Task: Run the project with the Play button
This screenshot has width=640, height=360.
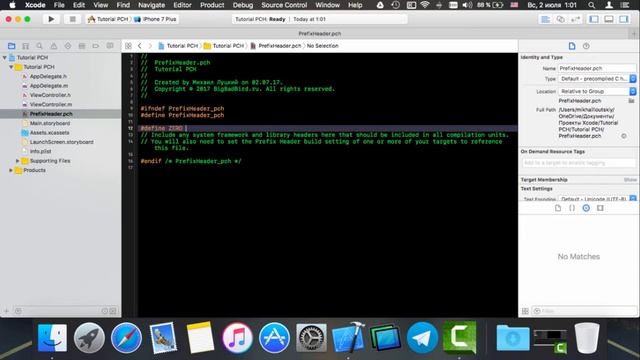Action: tap(51, 19)
